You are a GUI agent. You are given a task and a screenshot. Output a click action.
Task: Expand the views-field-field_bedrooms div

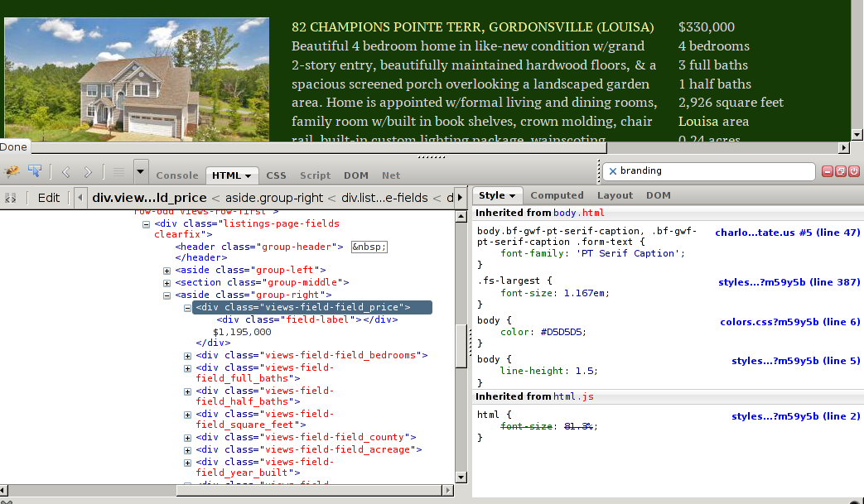187,356
